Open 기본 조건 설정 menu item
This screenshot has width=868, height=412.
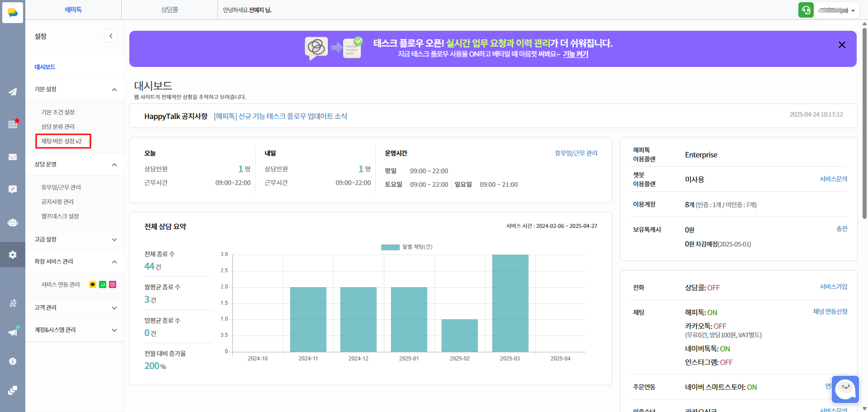pos(58,112)
